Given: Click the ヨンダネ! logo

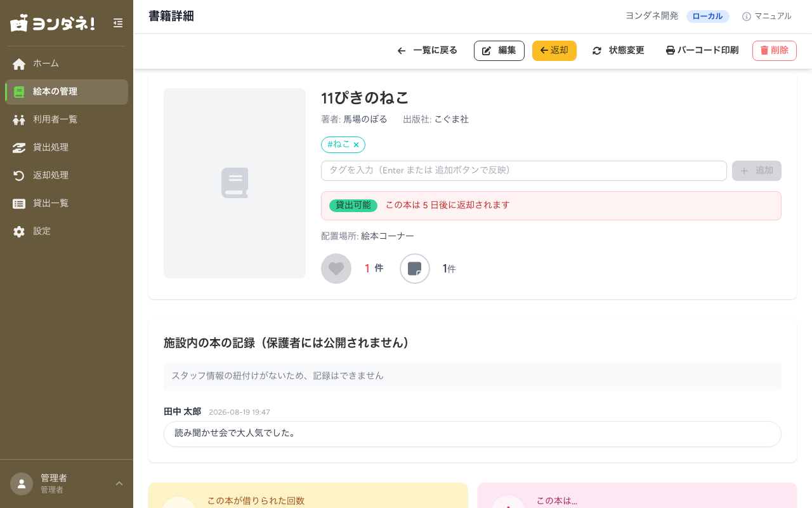Looking at the screenshot, I should click(53, 23).
